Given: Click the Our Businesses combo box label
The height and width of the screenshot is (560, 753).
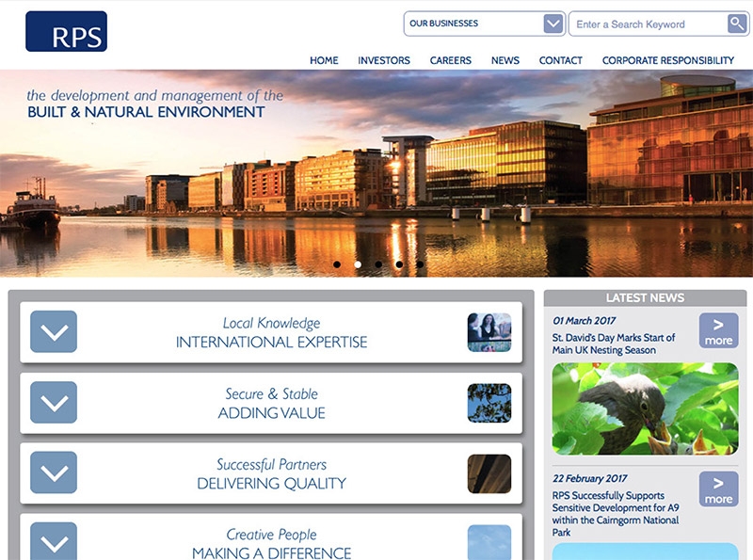Looking at the screenshot, I should pos(443,23).
